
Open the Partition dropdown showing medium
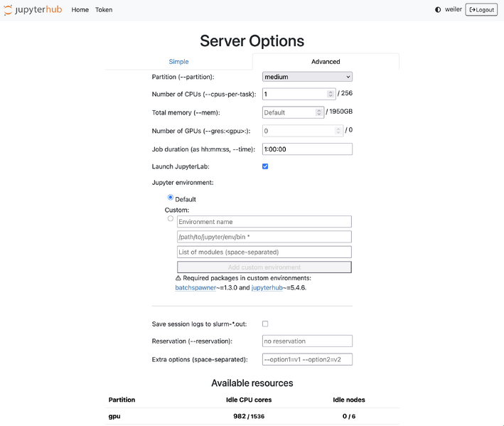click(307, 77)
